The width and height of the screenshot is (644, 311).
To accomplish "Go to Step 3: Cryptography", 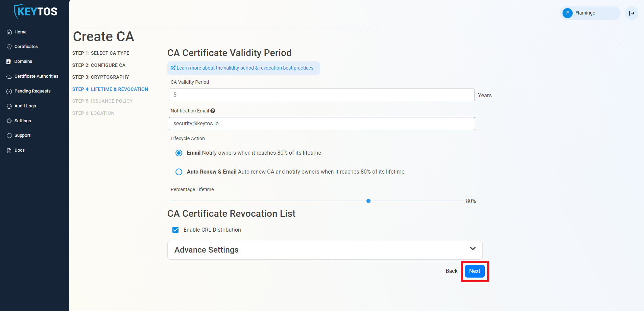I will tap(101, 77).
